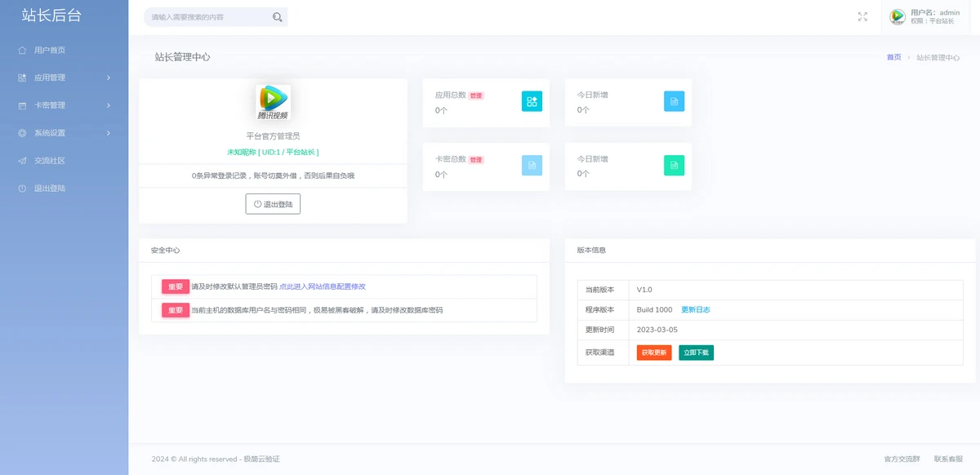Open 交流社区 in the sidebar
This screenshot has height=475, width=980.
[49, 161]
